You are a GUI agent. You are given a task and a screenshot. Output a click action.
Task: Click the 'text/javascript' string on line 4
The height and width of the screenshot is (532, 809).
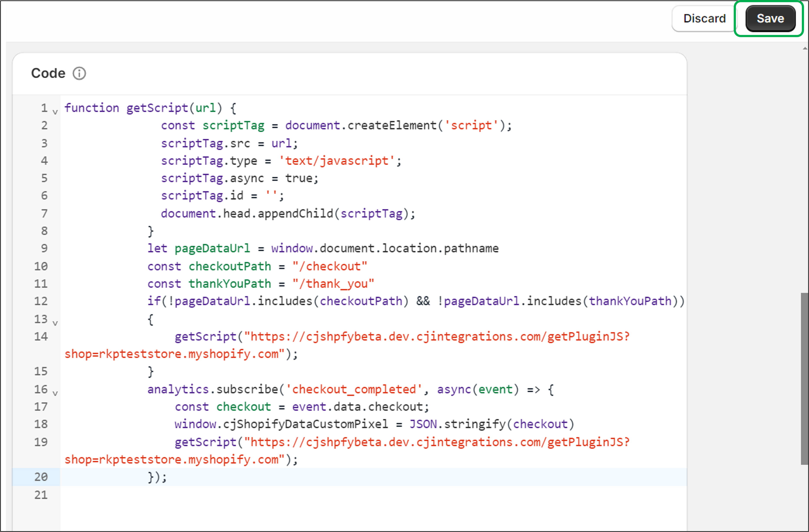[x=338, y=161]
